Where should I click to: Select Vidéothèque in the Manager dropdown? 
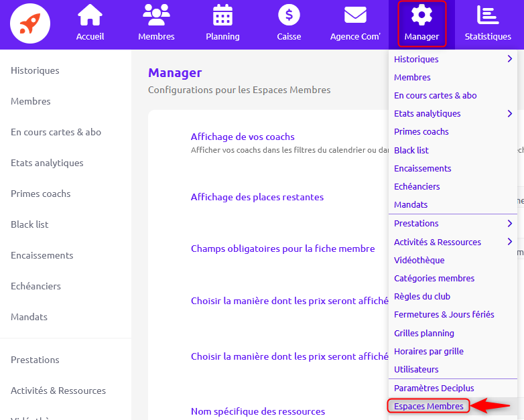coord(419,260)
